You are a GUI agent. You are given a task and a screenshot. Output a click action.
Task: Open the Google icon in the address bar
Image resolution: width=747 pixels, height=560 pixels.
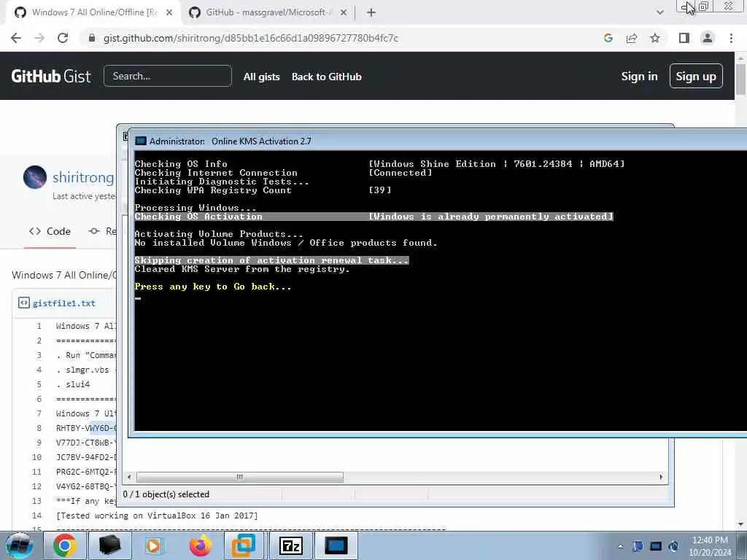pos(608,38)
